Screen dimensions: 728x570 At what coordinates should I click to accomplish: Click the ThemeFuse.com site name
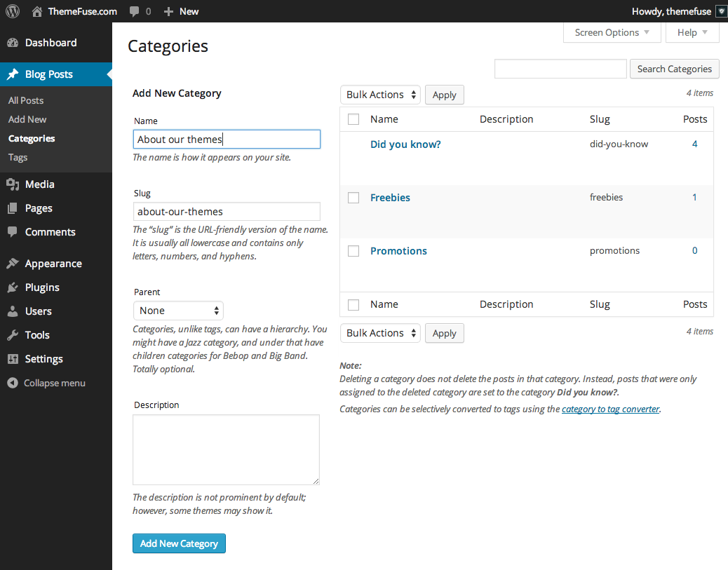pos(83,12)
